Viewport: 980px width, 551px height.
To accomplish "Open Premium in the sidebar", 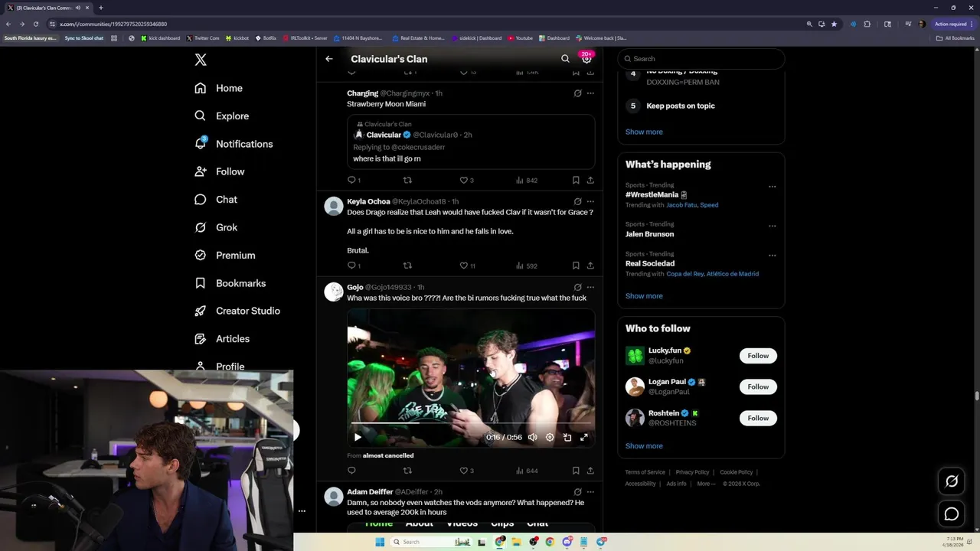I will (x=224, y=255).
